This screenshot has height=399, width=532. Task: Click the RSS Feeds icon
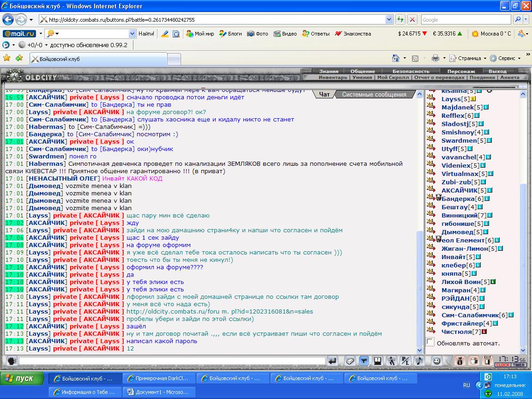click(x=415, y=58)
